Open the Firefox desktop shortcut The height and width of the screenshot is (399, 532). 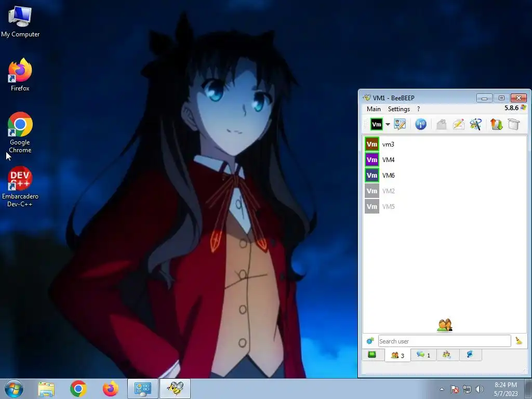20,75
